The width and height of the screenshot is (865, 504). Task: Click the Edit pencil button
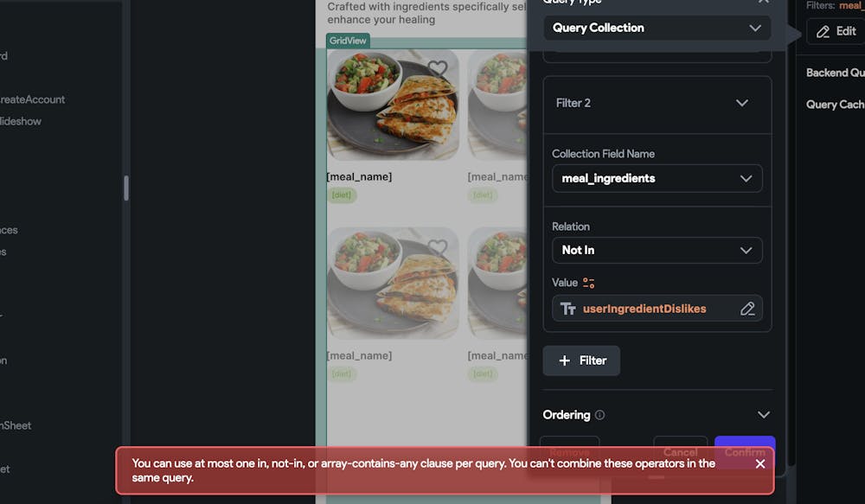[x=836, y=31]
